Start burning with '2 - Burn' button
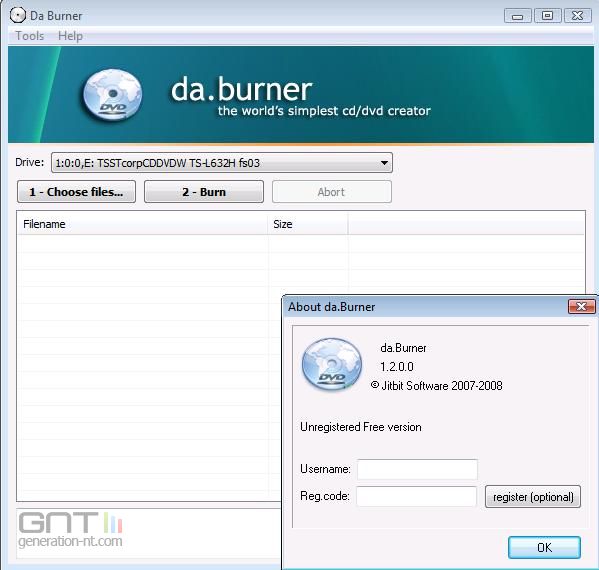599x570 pixels. (x=204, y=192)
